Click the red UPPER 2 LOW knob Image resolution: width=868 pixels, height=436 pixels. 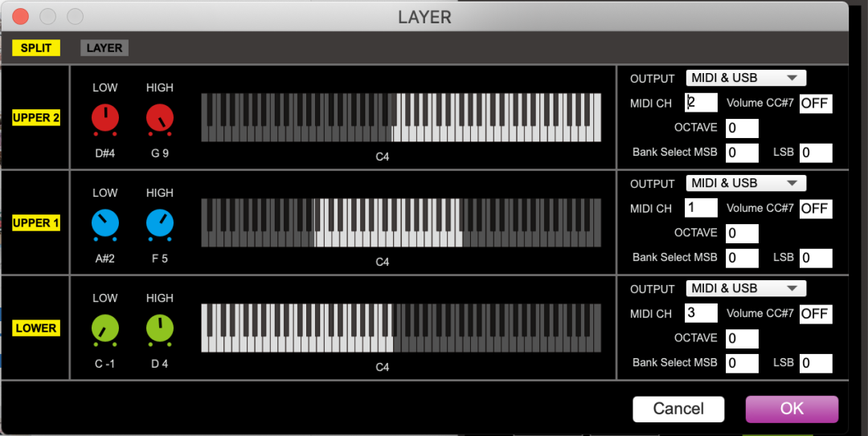(x=104, y=118)
